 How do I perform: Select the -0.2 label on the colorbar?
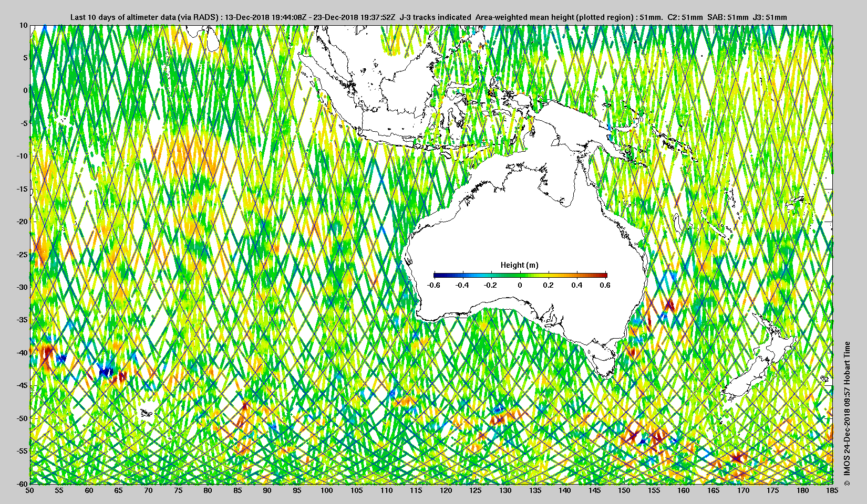(x=491, y=285)
